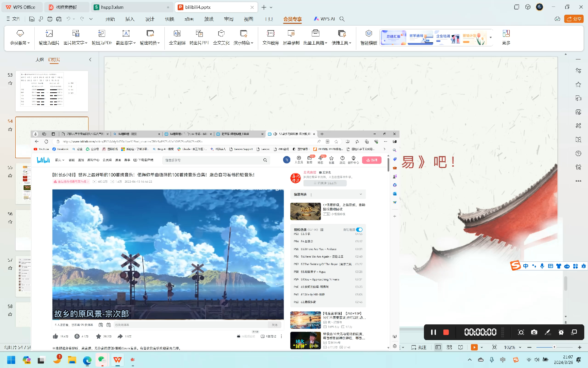Switch to the 大纲 outline tab in side panel
The height and width of the screenshot is (368, 588).
coord(40,60)
